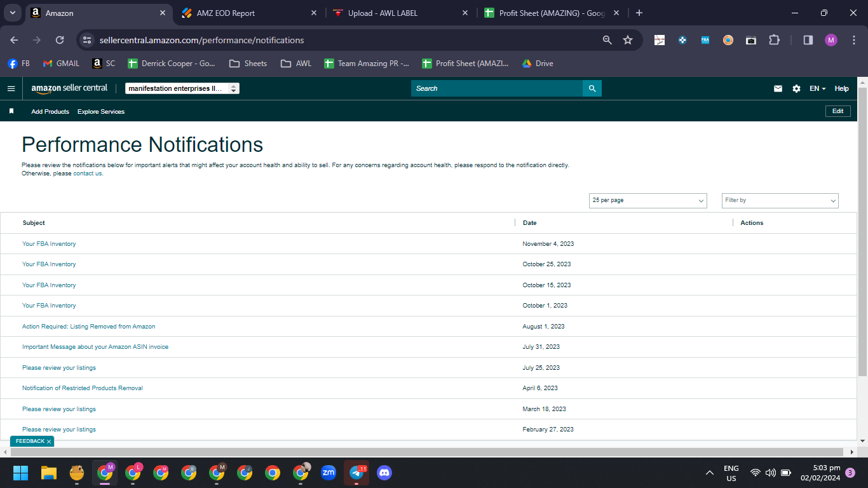
Task: Click the page vertical scrollbar
Action: coord(862,232)
